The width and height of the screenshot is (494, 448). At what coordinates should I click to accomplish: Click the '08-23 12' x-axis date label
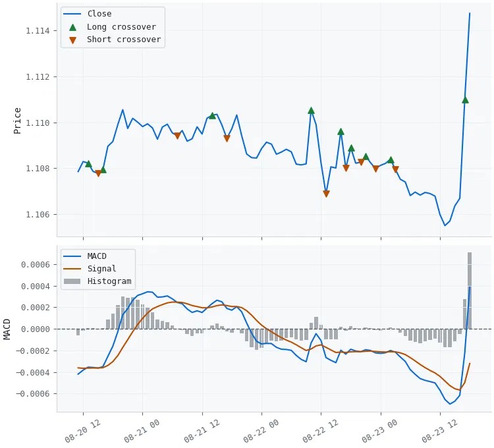(439, 431)
